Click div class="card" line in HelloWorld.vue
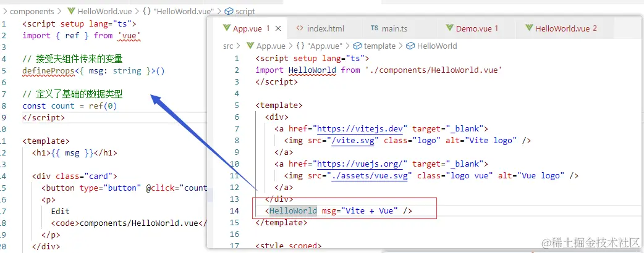Viewport: 644px width, 253px height. click(x=75, y=176)
